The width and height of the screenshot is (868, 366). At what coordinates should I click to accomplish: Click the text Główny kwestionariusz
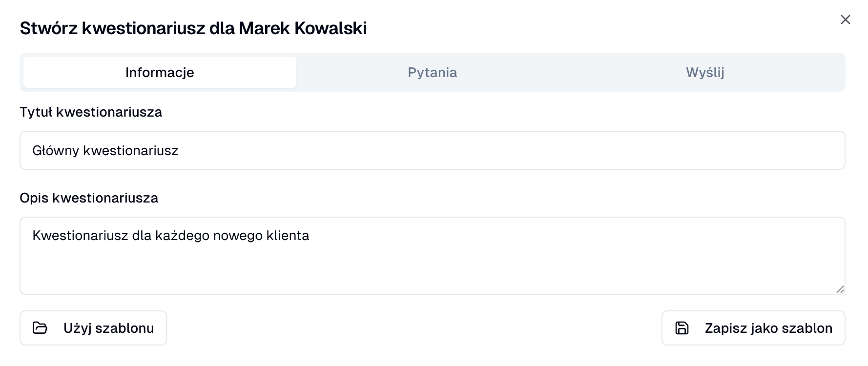click(105, 150)
